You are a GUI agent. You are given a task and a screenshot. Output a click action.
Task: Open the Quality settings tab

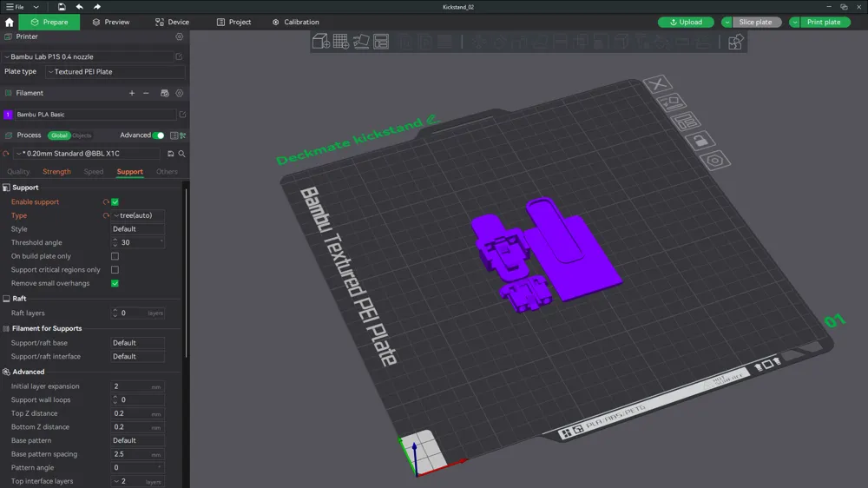[x=18, y=172]
